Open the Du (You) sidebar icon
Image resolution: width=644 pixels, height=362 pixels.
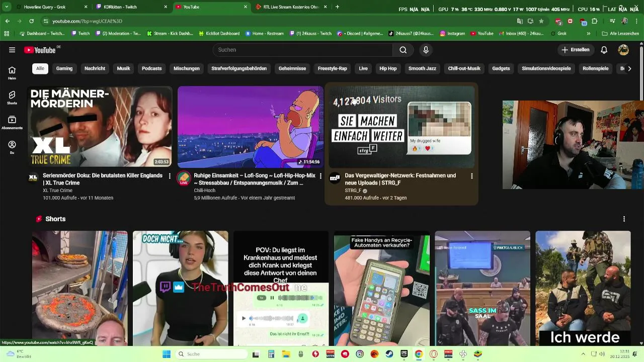click(12, 147)
